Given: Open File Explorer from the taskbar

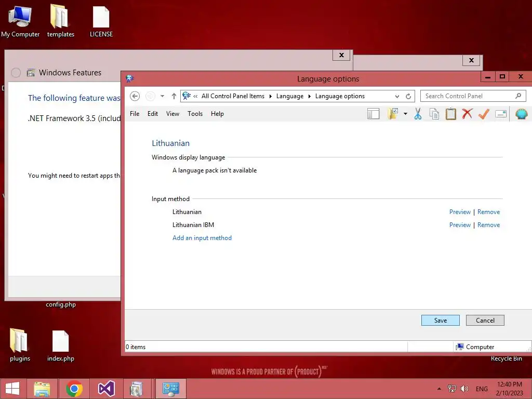Looking at the screenshot, I should pos(42,389).
